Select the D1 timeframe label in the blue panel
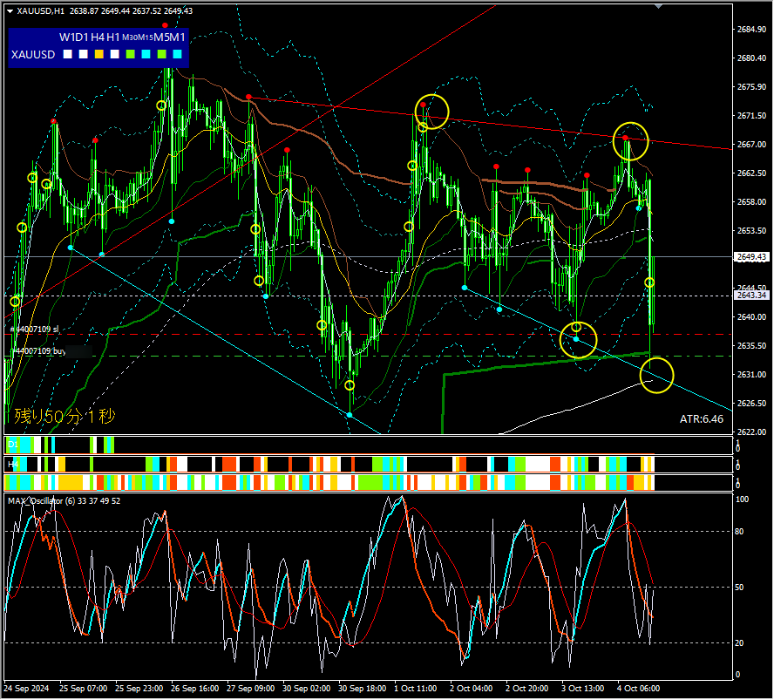Screen dimensions: 774x700 click(82, 37)
